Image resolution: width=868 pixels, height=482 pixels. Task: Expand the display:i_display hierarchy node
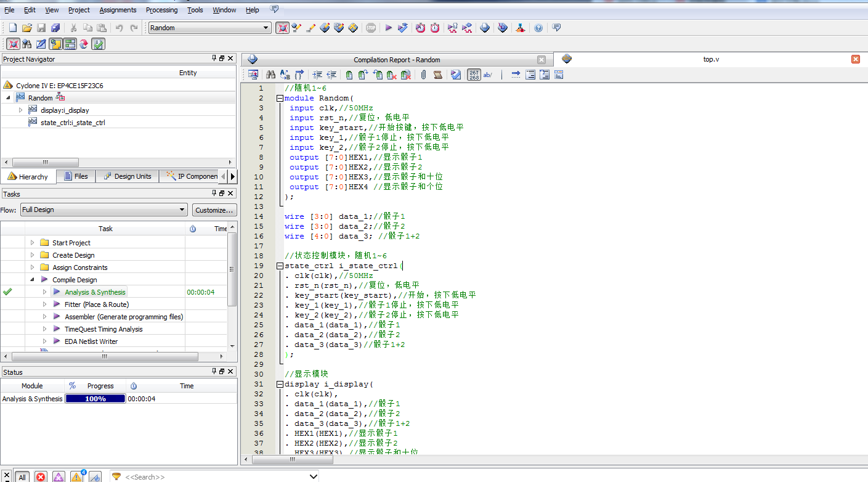(x=20, y=110)
